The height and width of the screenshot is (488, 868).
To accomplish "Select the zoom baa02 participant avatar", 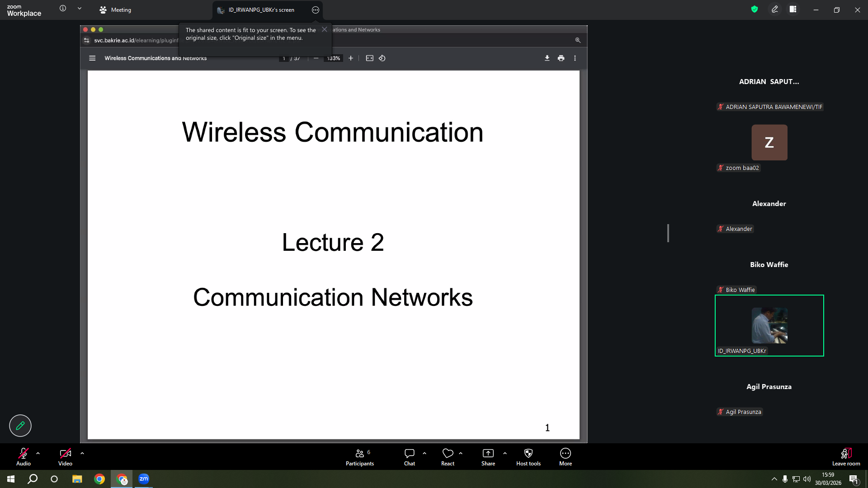I will 769,142.
